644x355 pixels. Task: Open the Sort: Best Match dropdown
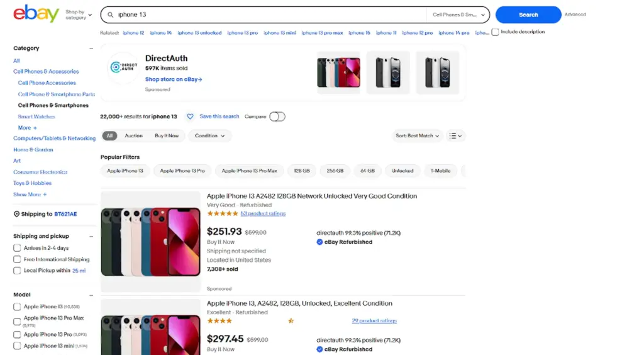418,136
